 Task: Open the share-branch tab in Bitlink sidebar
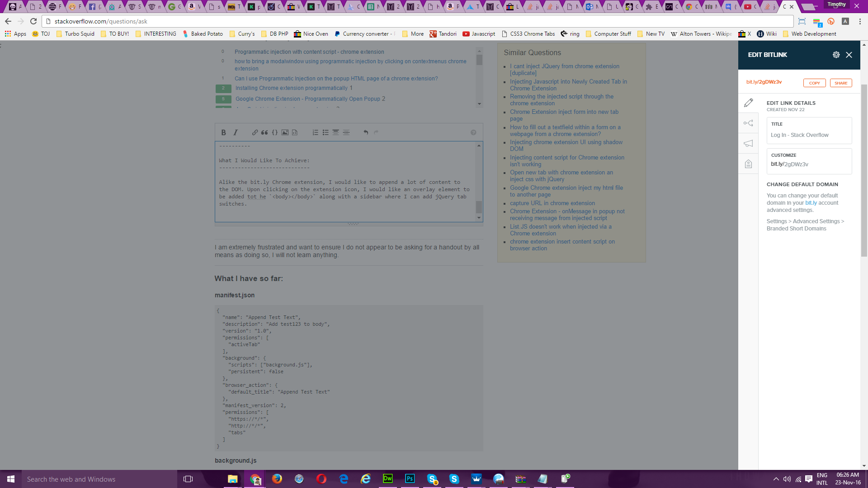pos(748,123)
